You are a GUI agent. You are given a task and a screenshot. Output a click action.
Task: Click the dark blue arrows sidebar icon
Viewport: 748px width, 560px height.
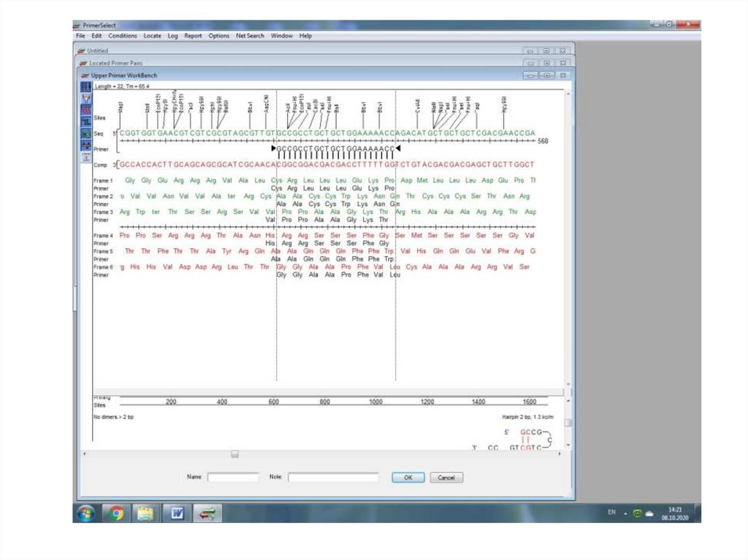[86, 145]
